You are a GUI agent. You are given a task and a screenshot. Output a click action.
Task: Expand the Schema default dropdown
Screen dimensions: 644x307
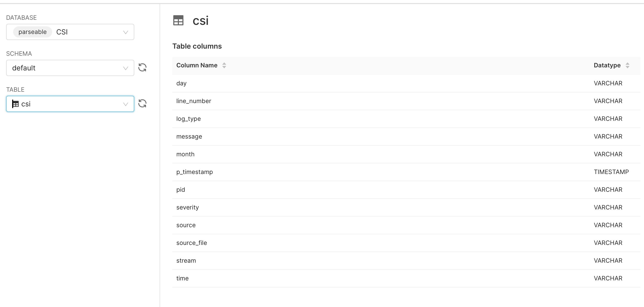(x=125, y=68)
